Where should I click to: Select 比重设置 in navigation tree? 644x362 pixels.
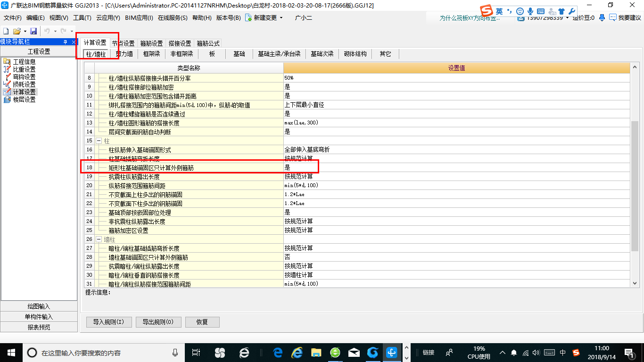(24, 69)
